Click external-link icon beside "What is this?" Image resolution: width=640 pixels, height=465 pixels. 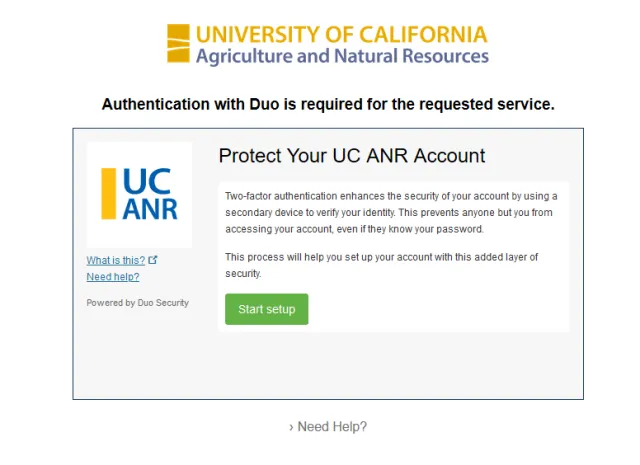(153, 260)
